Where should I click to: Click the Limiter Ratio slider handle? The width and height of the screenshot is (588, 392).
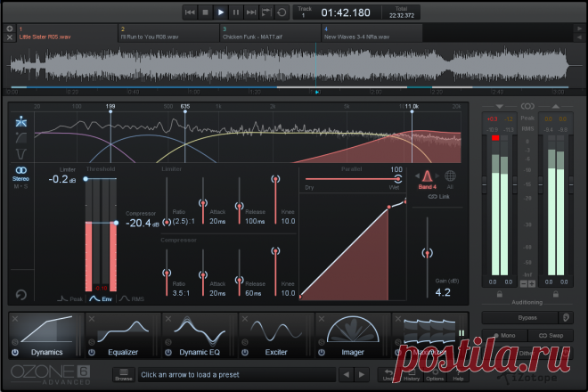pos(167,222)
